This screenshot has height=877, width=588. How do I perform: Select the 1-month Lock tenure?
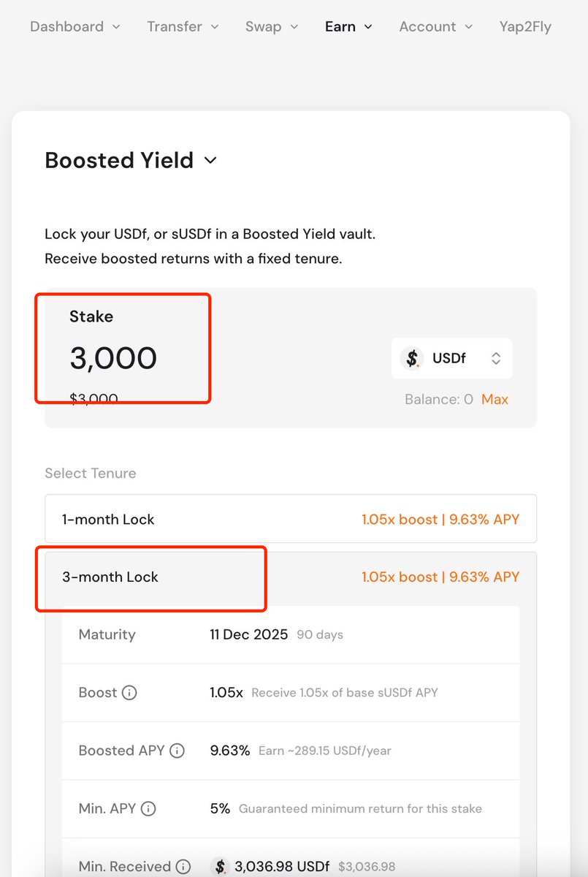291,520
